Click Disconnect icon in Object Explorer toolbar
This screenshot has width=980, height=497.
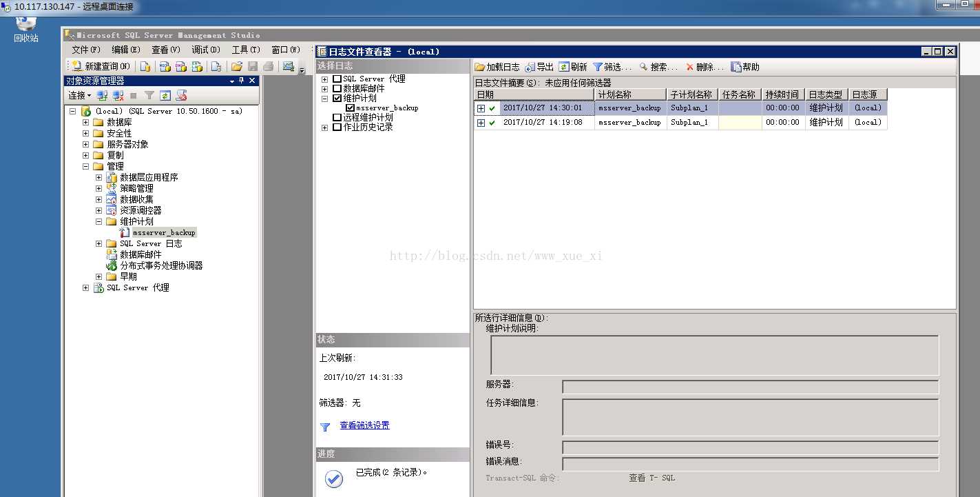click(118, 95)
